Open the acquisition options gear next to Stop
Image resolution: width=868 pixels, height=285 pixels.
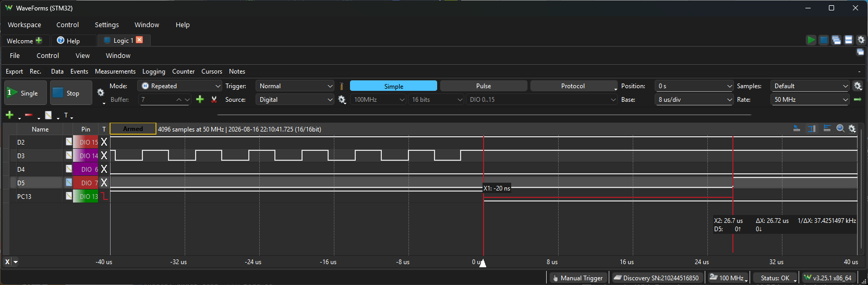[x=101, y=92]
